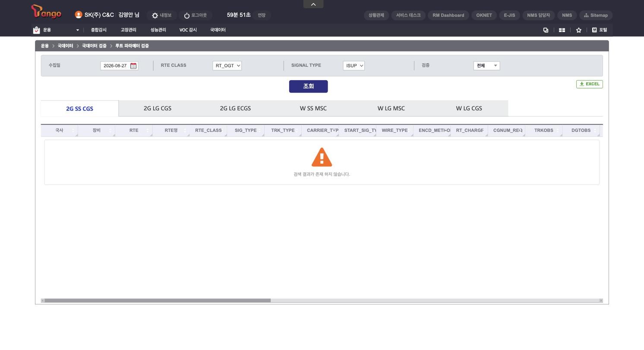
Task: Click the 조회 search button
Action: point(309,86)
